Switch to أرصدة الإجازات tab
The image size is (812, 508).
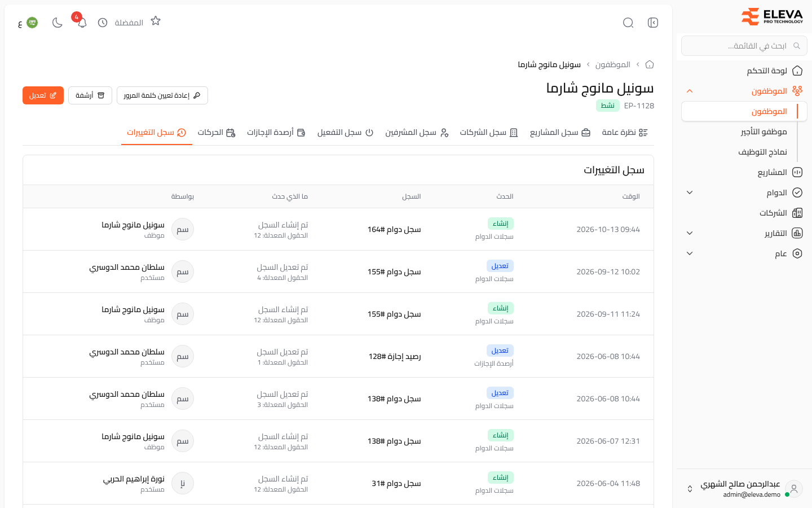(276, 133)
